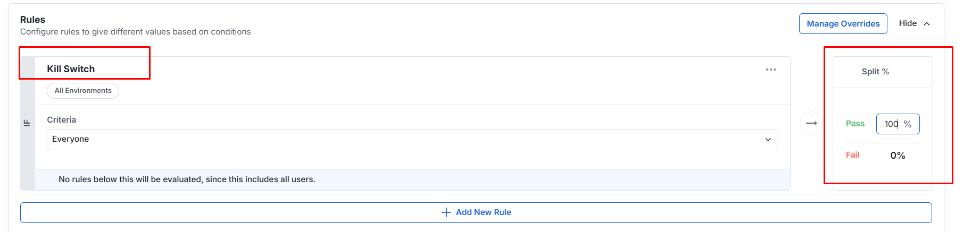
Task: Open the Kill Switch rule three-dot menu
Action: 770,70
